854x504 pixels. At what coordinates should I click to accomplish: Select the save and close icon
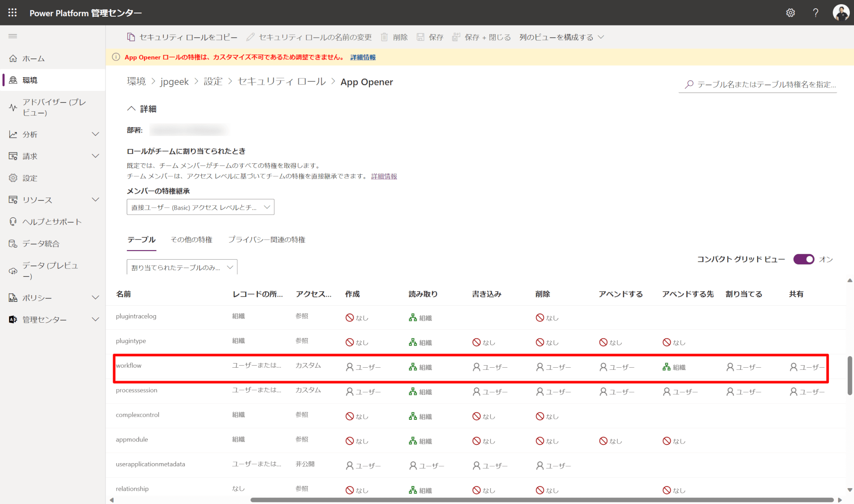pos(457,37)
